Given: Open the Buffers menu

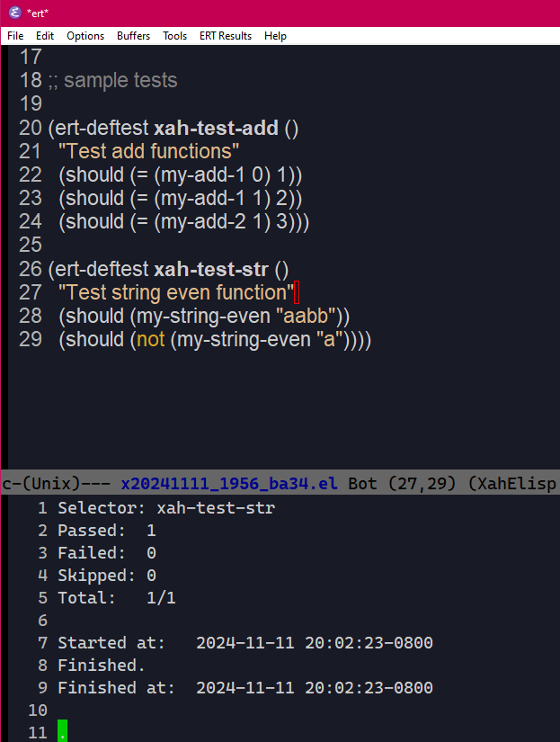Looking at the screenshot, I should tap(133, 36).
